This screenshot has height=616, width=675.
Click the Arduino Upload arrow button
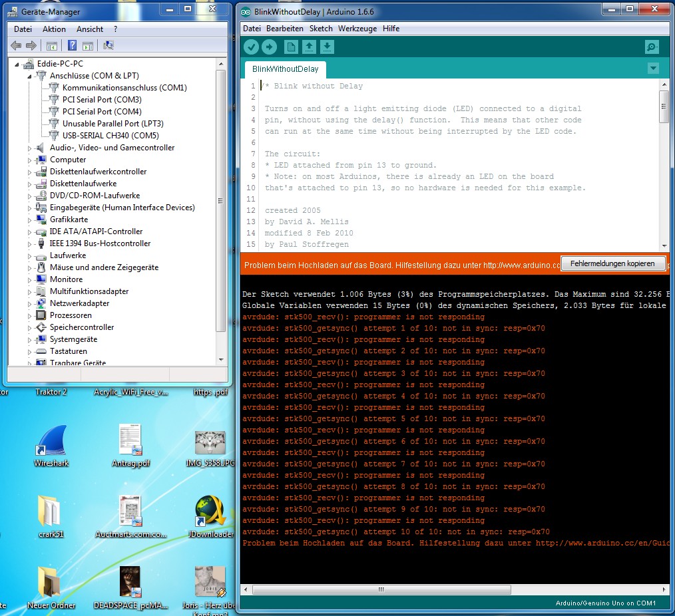pos(270,47)
